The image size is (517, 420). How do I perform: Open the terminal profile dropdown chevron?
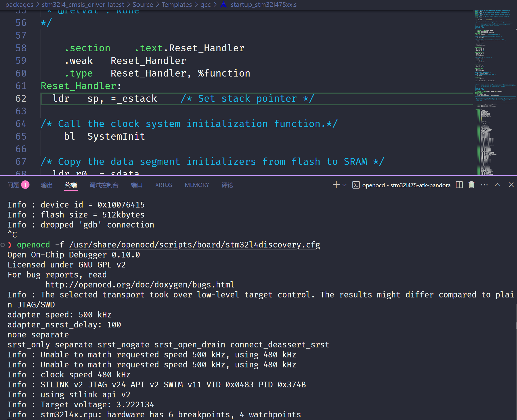pos(344,185)
